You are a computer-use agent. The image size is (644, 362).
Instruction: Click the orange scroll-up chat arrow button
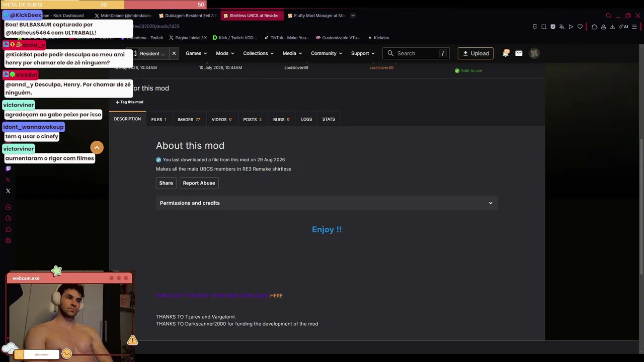tap(97, 147)
